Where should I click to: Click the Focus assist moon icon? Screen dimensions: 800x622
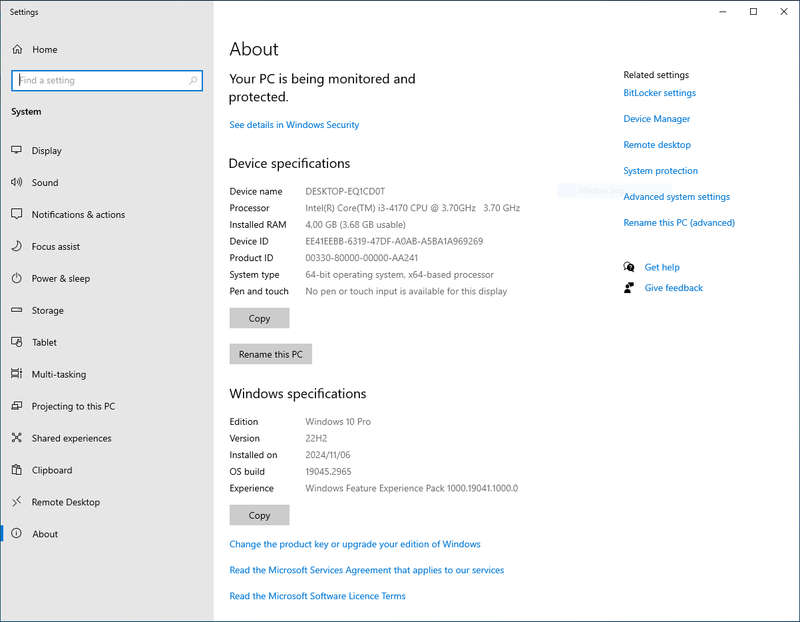tap(17, 246)
